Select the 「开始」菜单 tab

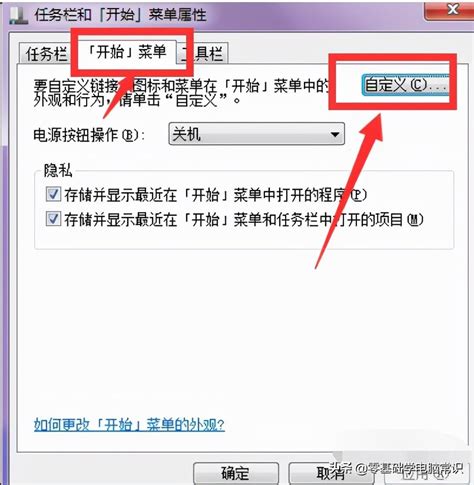click(126, 52)
